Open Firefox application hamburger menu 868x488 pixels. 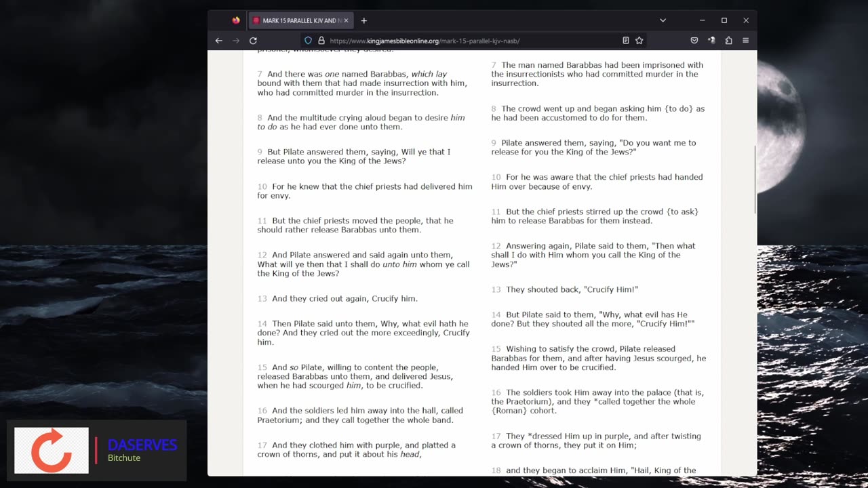point(745,41)
